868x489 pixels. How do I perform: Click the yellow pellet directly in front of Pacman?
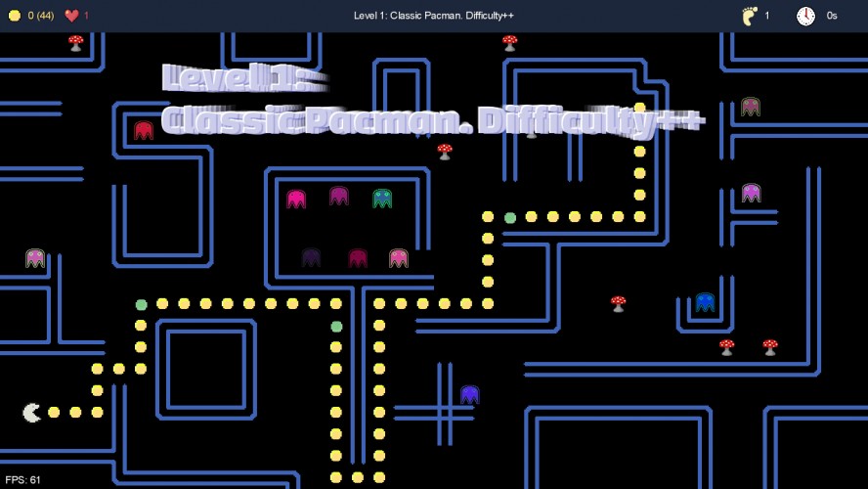click(54, 412)
